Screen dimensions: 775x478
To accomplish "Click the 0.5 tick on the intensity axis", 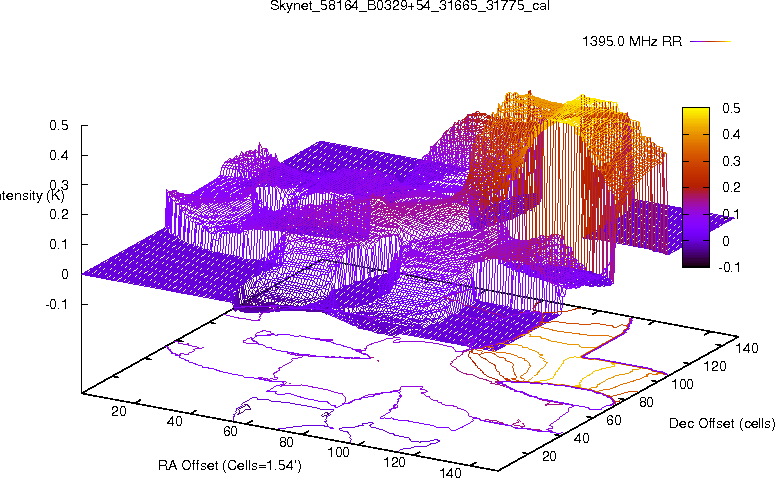I will [x=59, y=126].
